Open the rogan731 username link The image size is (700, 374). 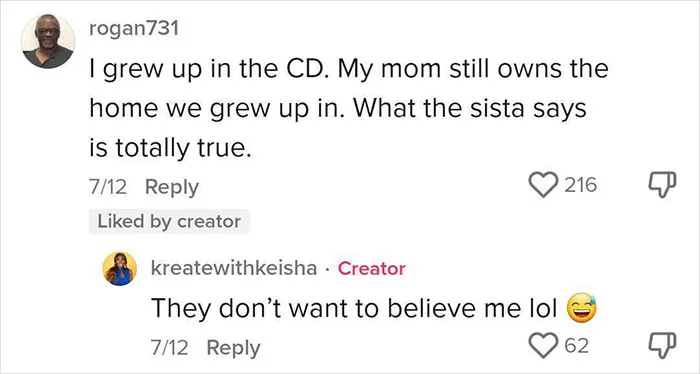[x=134, y=29]
